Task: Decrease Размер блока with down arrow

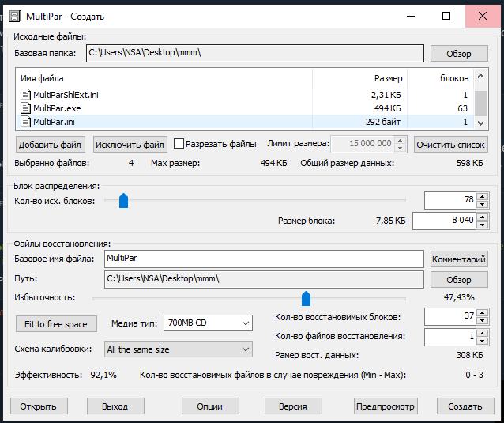Action: pos(482,225)
